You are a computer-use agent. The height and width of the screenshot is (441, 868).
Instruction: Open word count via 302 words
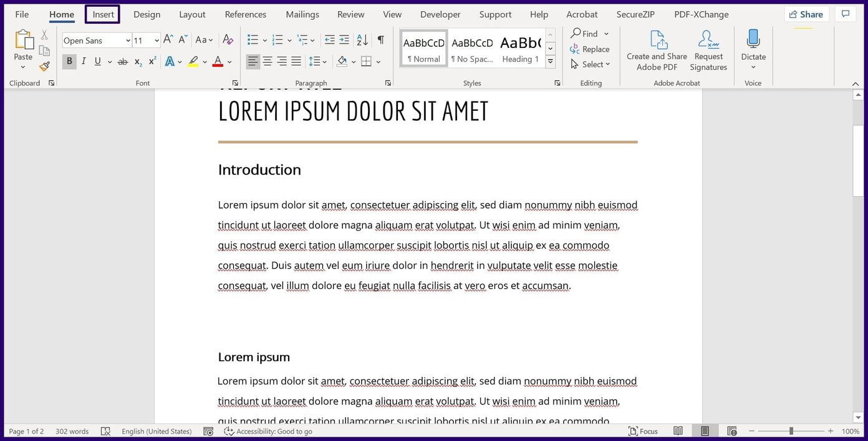71,431
